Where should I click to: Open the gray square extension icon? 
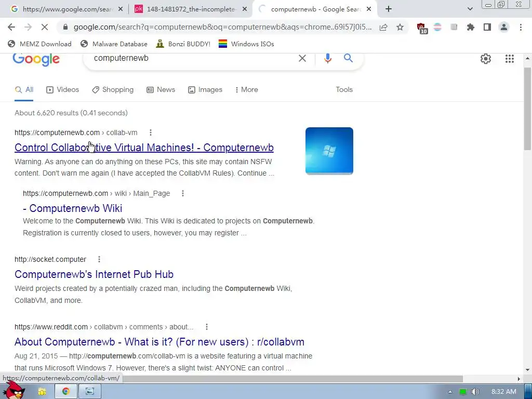pos(454,27)
